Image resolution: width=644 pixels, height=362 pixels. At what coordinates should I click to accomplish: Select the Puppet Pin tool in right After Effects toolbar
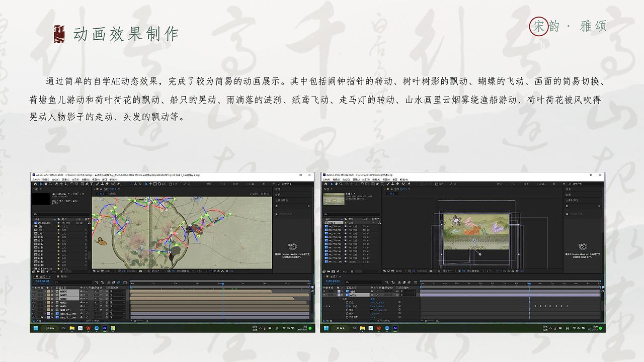(409, 184)
